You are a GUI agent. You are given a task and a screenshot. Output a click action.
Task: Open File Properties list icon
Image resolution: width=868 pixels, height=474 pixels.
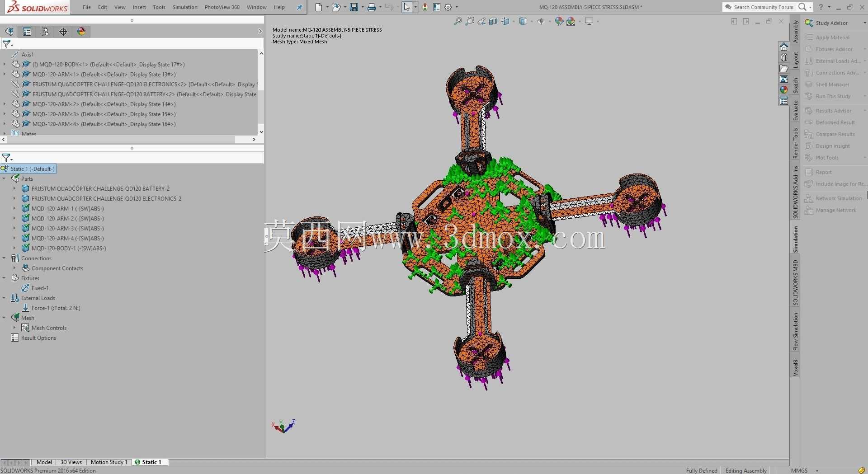point(437,7)
